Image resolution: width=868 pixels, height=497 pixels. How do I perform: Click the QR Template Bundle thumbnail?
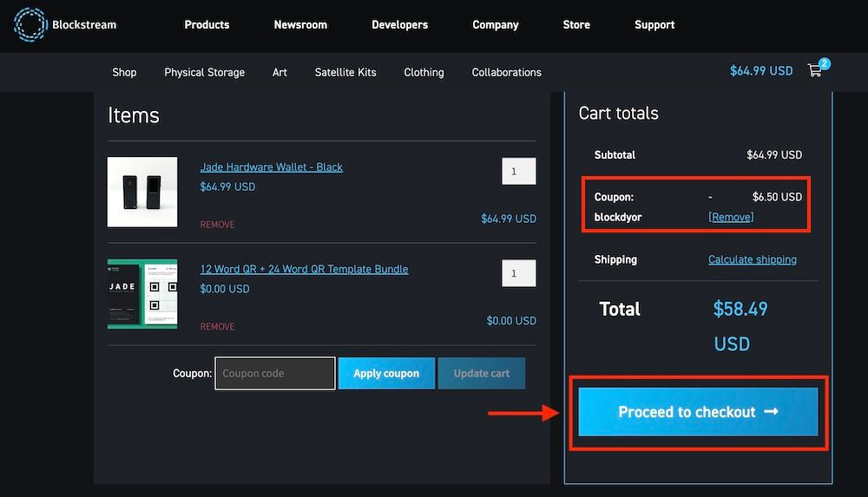click(x=142, y=294)
